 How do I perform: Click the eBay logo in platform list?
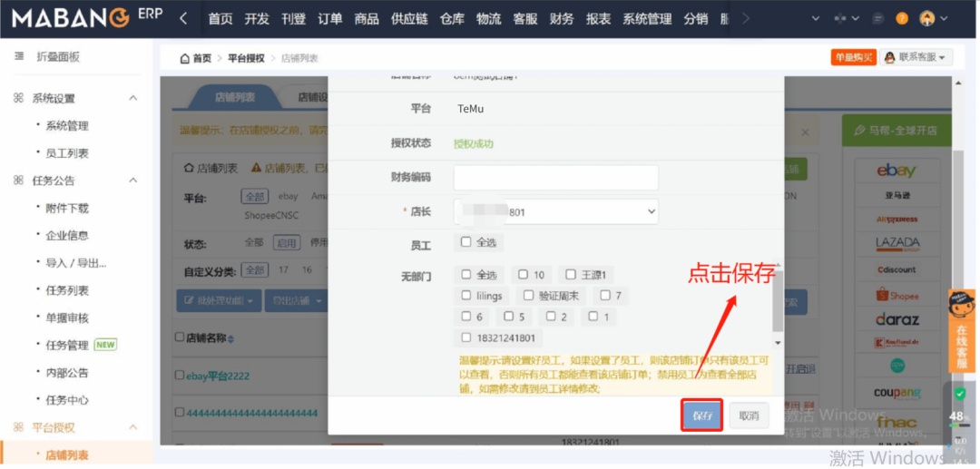[897, 171]
